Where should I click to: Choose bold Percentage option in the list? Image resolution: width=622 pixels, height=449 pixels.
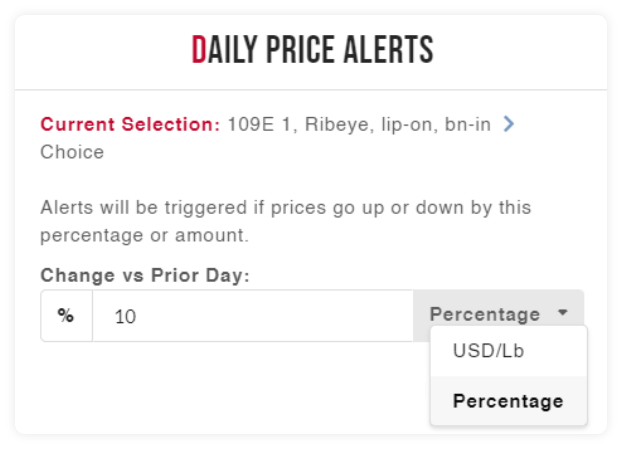click(508, 401)
